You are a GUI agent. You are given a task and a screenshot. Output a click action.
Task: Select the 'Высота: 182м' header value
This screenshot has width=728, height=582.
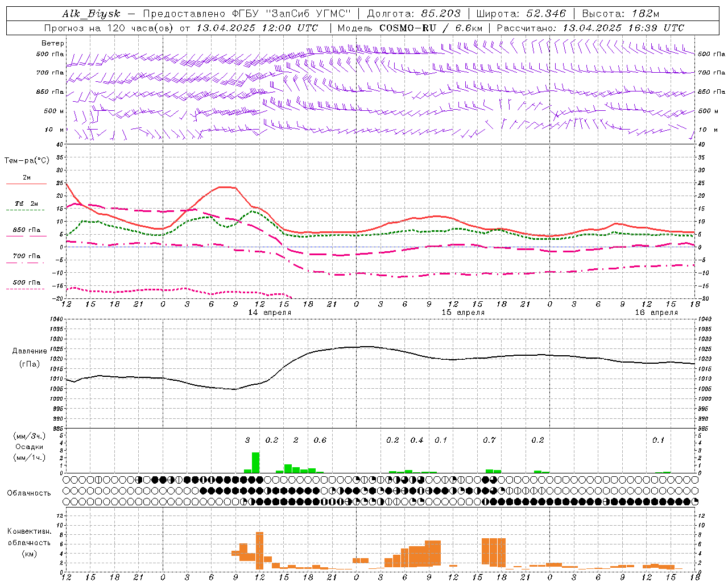(621, 14)
